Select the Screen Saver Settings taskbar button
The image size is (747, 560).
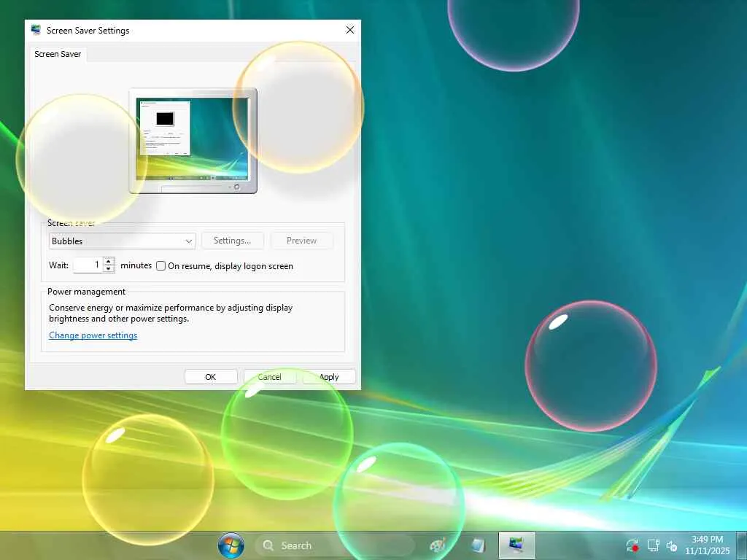click(x=517, y=545)
